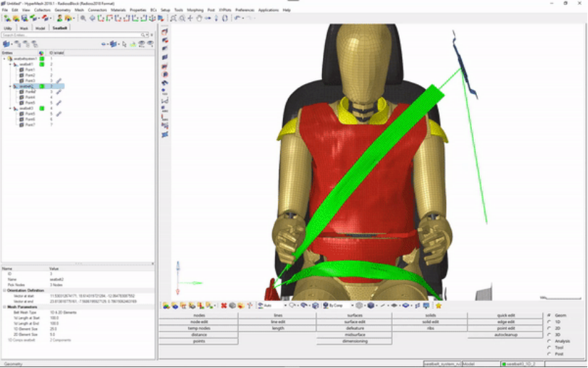The image size is (588, 368).
Task: Switch to the Utility tab
Action: [x=8, y=28]
